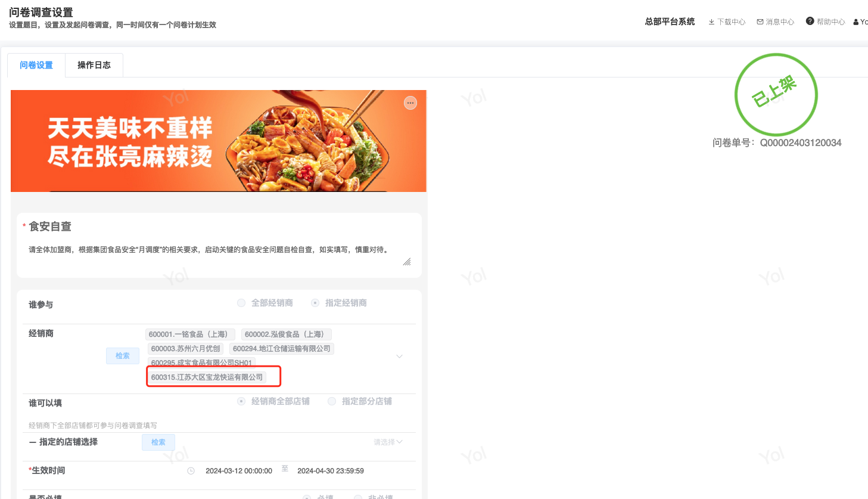The image size is (868, 499).
Task: Pick the 指定部分店铺 radio option
Action: click(332, 401)
